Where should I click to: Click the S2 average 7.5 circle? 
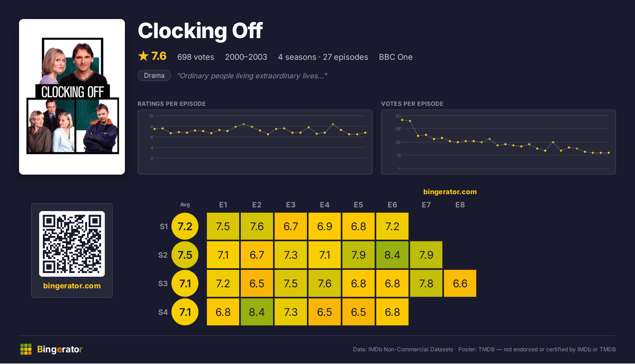185,255
